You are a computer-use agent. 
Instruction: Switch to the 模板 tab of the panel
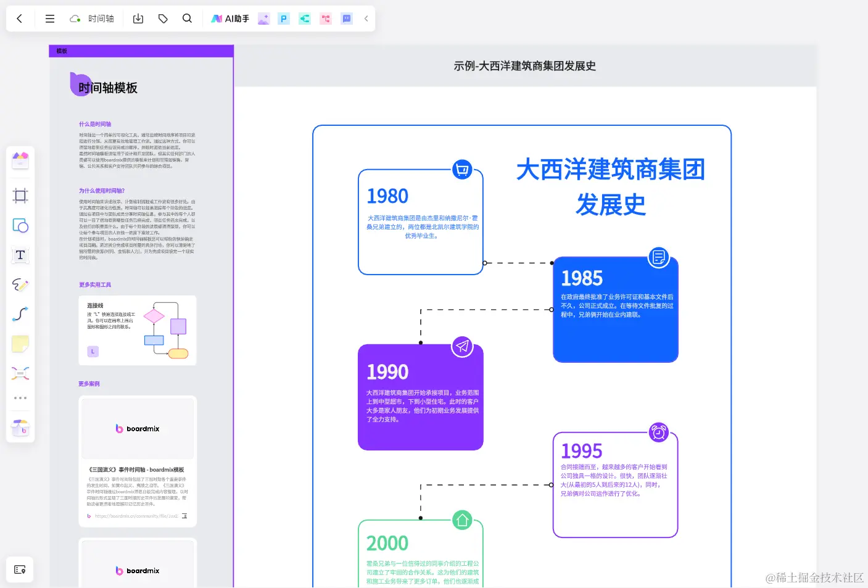(x=60, y=51)
